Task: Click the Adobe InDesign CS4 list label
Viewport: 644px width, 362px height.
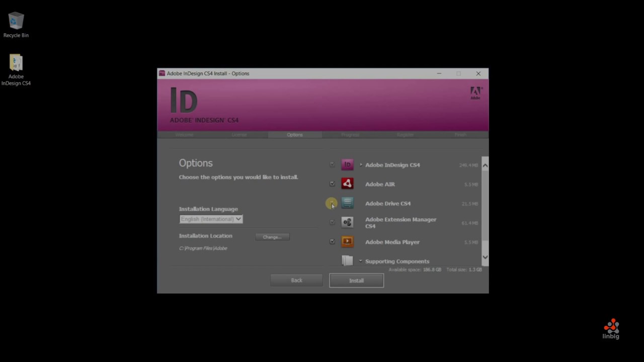Action: point(392,165)
